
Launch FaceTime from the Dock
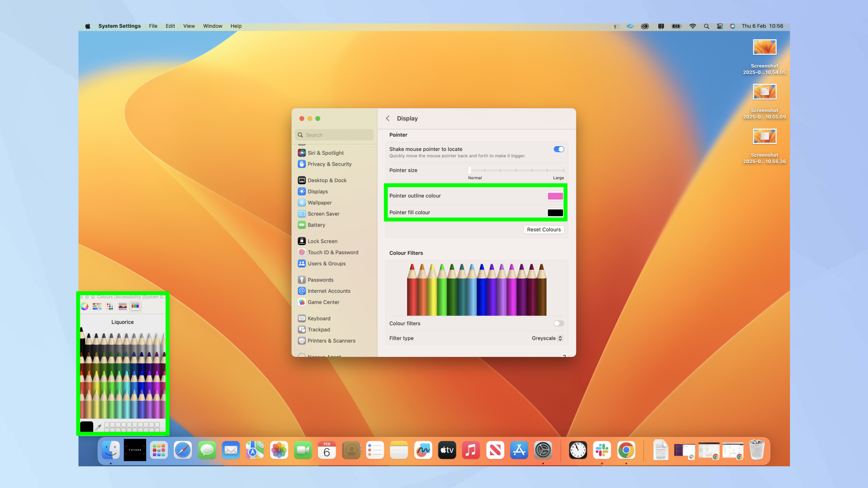pos(303,450)
